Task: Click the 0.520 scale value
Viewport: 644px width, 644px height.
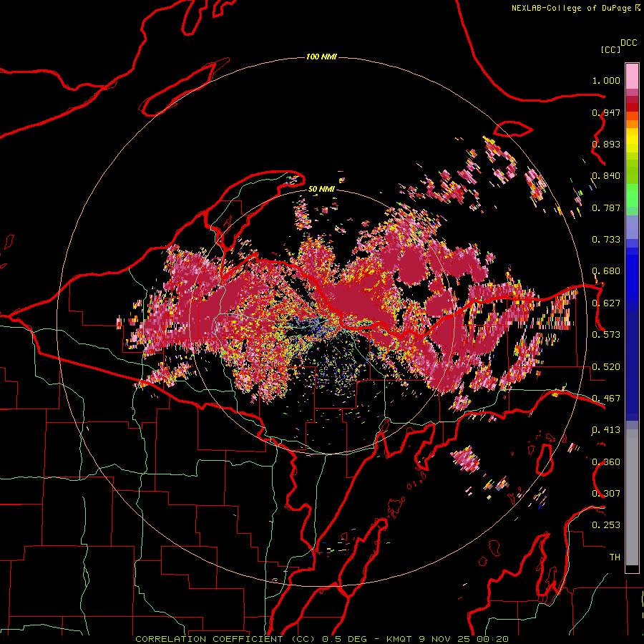Action: 606,367
